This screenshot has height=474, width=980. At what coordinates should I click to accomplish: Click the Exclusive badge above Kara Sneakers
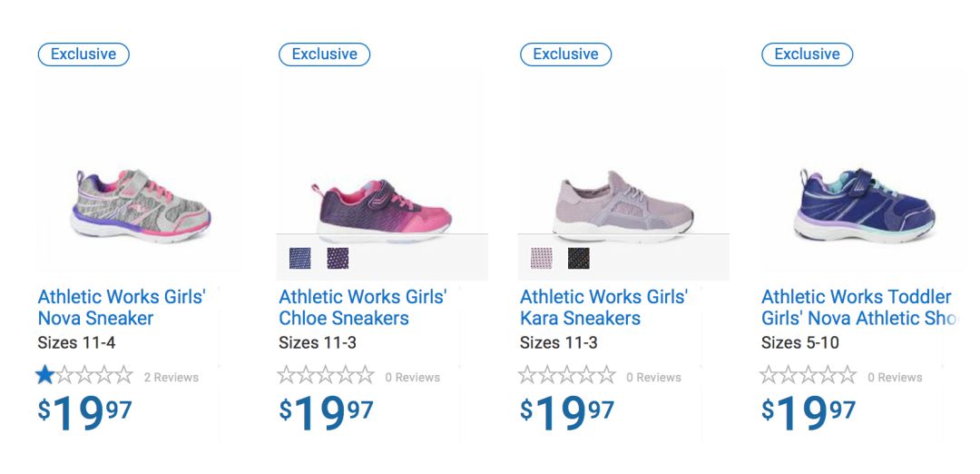point(566,54)
